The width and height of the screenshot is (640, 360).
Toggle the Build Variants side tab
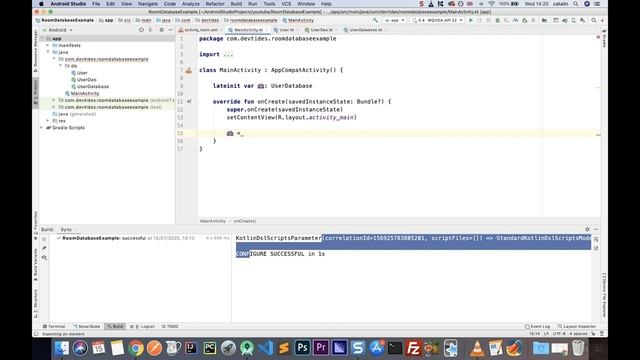point(36,264)
